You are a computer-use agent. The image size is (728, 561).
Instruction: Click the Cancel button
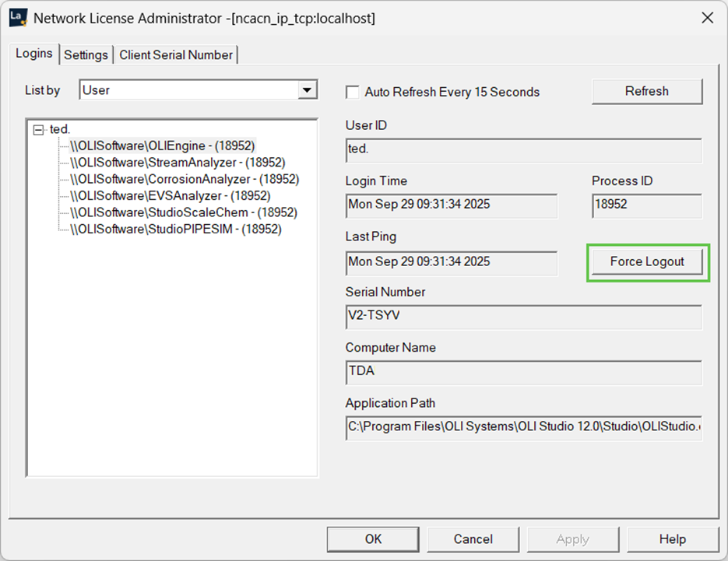[x=473, y=539]
